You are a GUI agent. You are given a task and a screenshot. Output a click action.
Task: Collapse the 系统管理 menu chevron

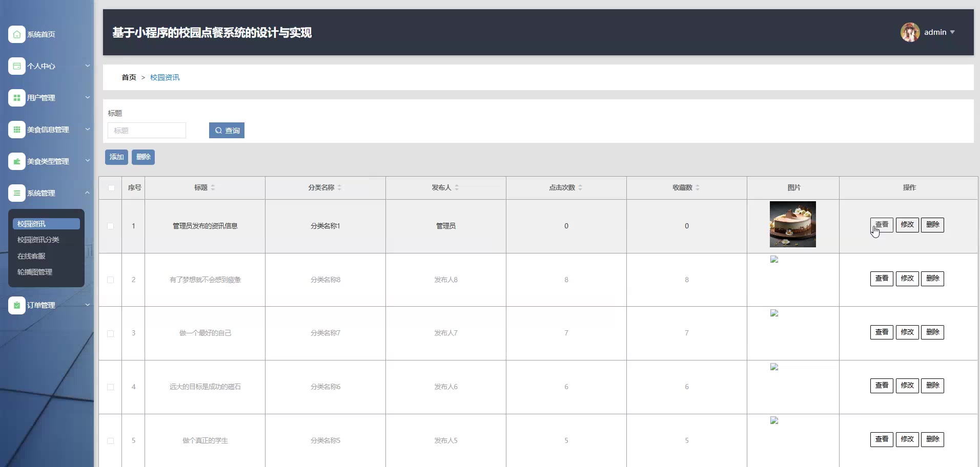click(87, 193)
